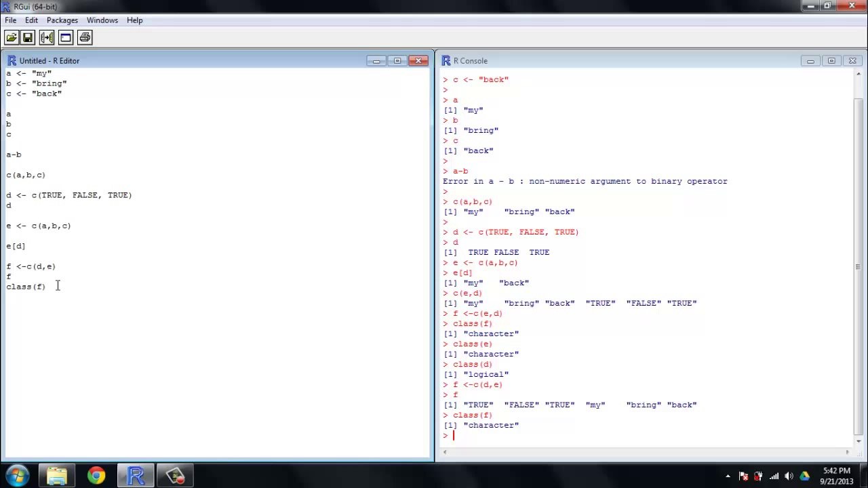Open the volume speaker tray icon

[x=789, y=476]
